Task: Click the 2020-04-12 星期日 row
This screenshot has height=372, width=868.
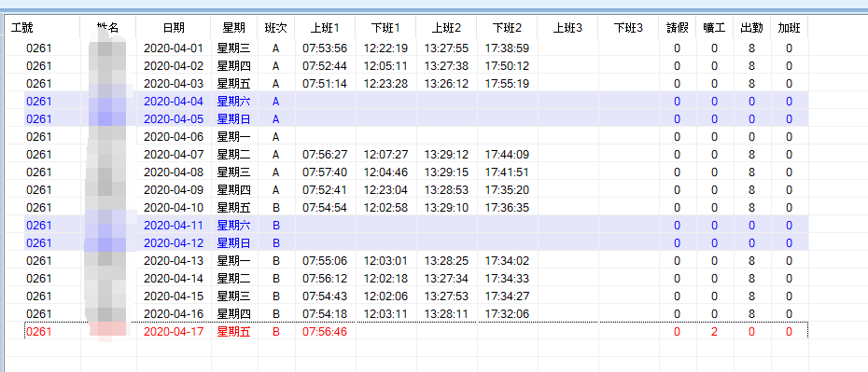Action: pos(407,242)
